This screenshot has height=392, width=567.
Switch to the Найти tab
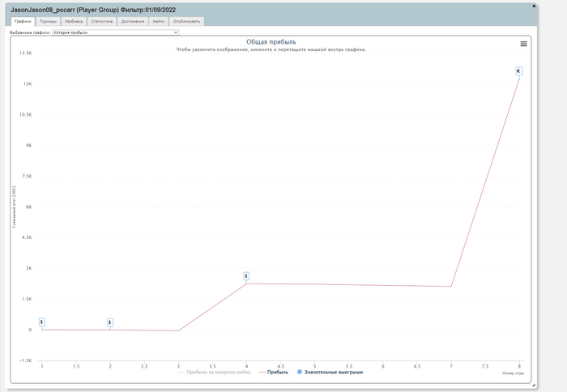coord(159,21)
